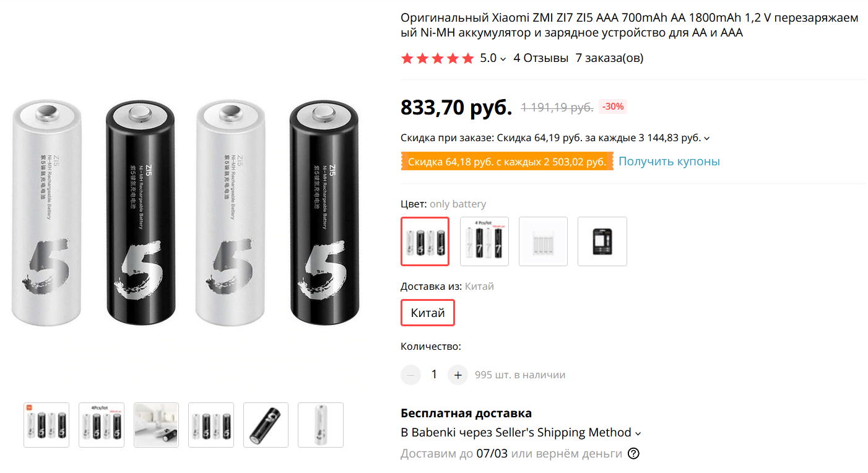The image size is (868, 473).
Task: Click the Получить купоны link
Action: (669, 162)
